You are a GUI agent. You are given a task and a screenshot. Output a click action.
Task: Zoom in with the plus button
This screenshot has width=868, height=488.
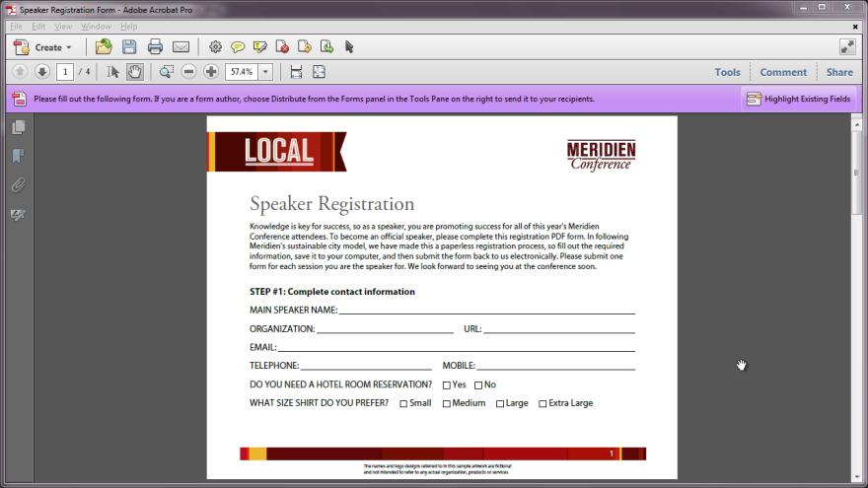(211, 72)
